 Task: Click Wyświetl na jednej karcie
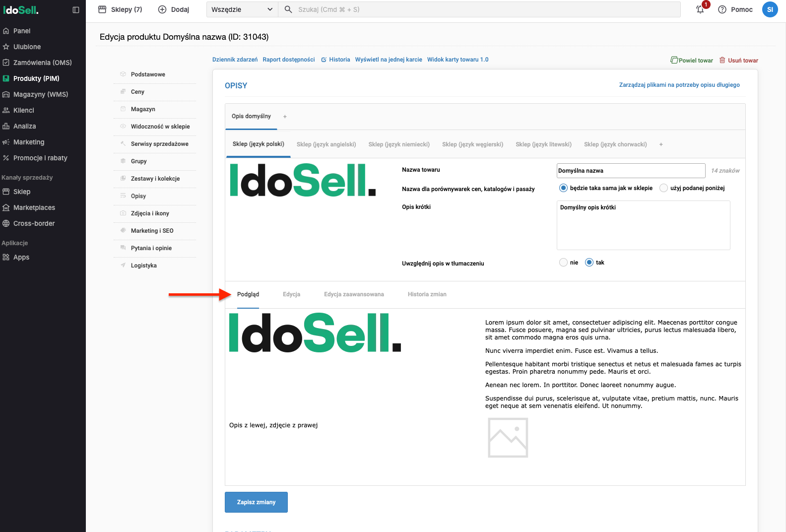click(389, 60)
